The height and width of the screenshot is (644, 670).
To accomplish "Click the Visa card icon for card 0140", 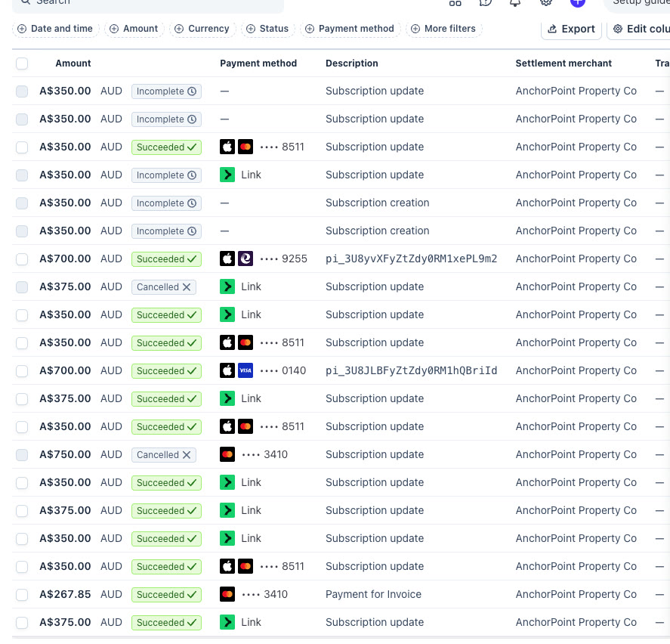I will pos(245,370).
